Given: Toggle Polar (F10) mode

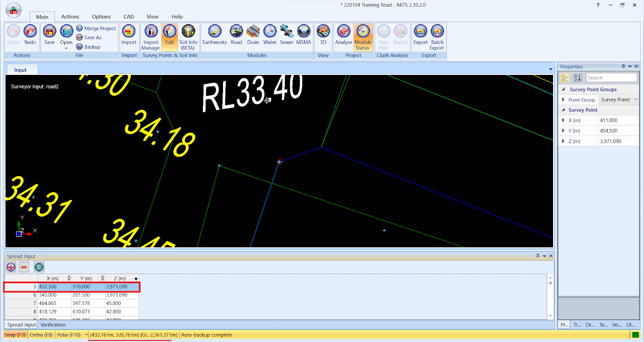Looking at the screenshot, I should [x=69, y=335].
